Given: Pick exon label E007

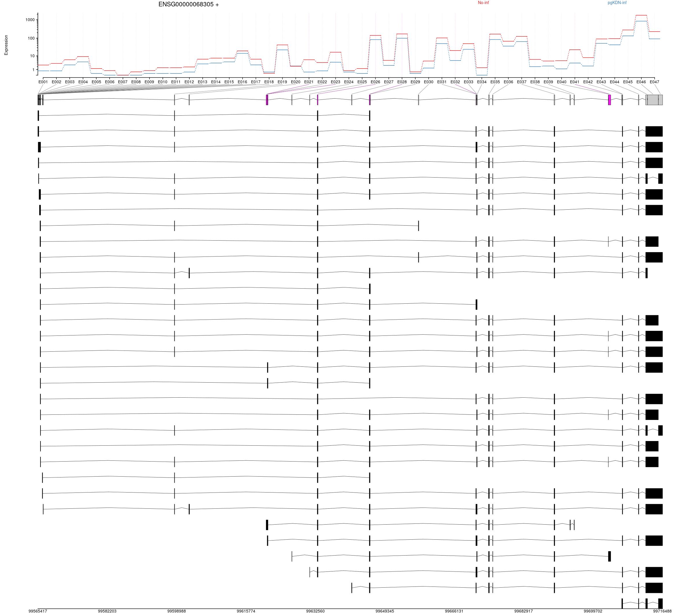Looking at the screenshot, I should [123, 82].
